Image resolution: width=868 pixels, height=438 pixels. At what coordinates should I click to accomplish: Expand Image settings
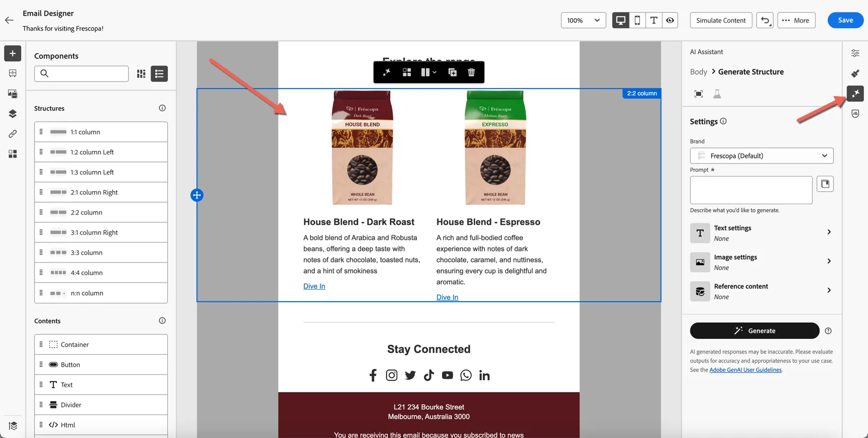tap(762, 262)
